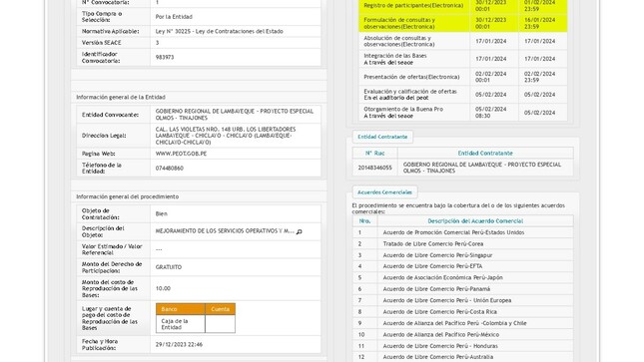Click the Ley N° 30225 normativa value
This screenshot has width=644, height=362.
[220, 31]
